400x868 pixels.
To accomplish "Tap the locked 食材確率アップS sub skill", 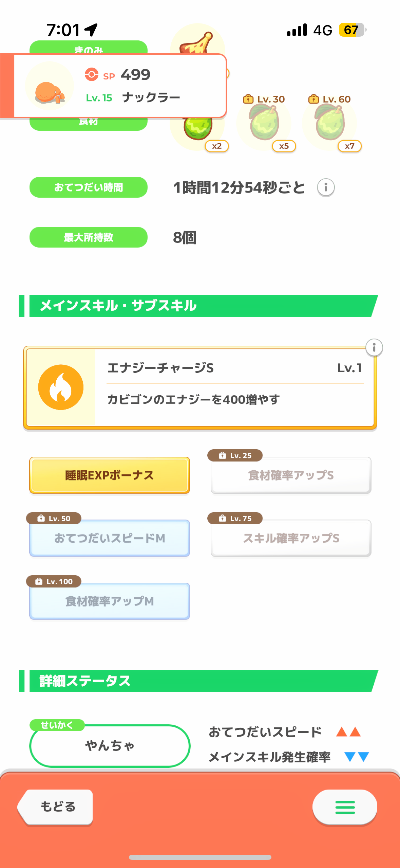I will (291, 475).
